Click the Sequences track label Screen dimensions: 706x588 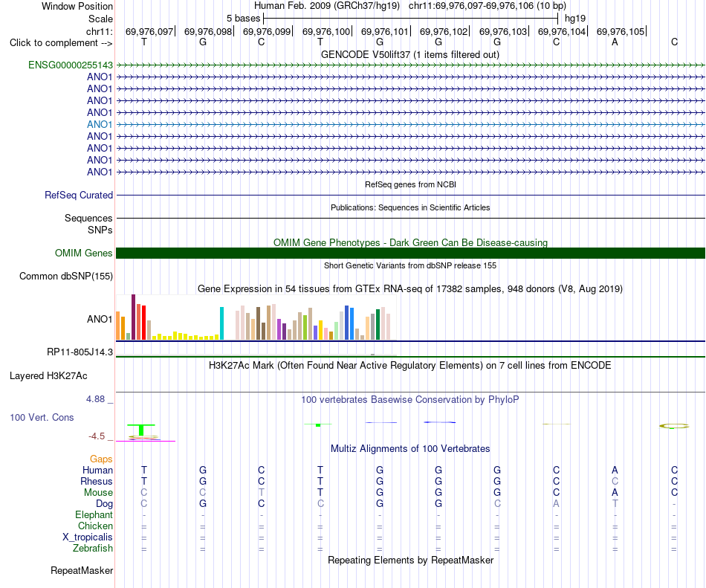pyautogui.click(x=88, y=218)
